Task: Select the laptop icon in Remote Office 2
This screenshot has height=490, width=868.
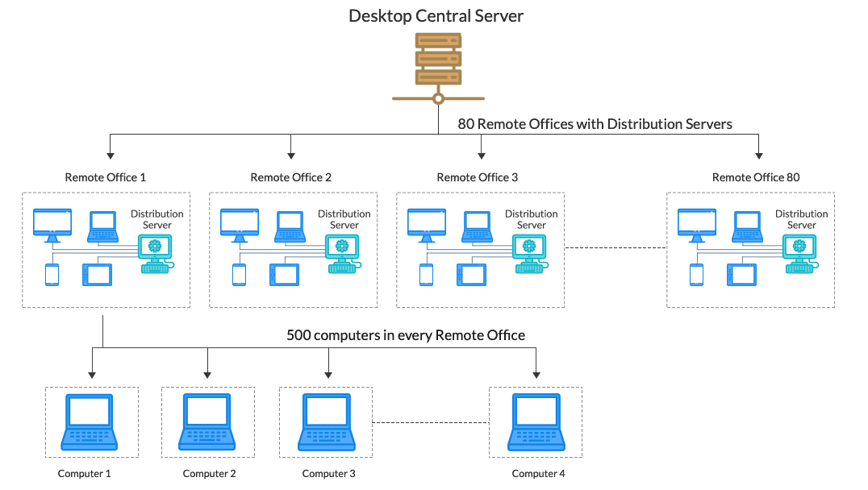Action: coord(290,226)
